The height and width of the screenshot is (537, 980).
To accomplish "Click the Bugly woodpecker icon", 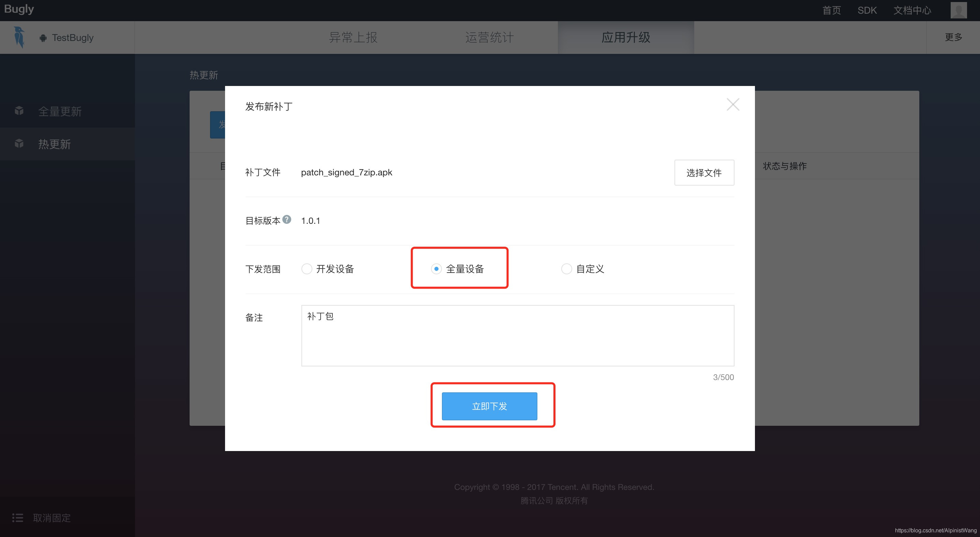I will (x=19, y=37).
